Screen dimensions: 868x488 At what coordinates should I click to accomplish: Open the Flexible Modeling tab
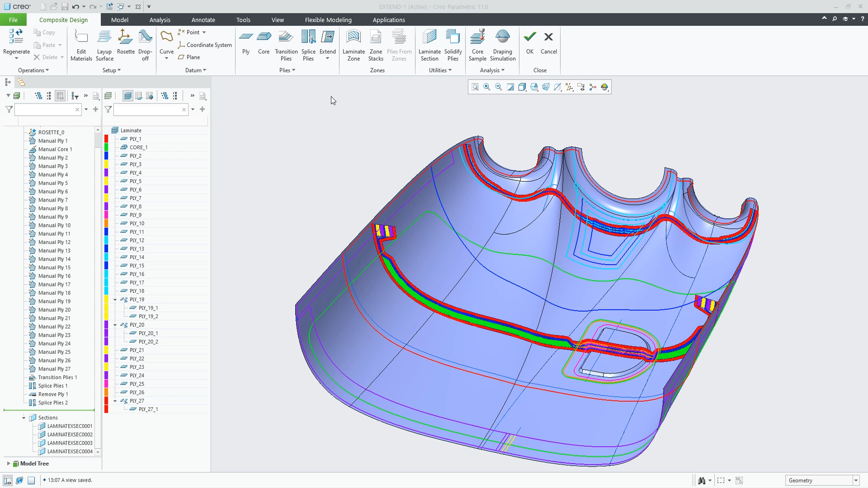(328, 20)
